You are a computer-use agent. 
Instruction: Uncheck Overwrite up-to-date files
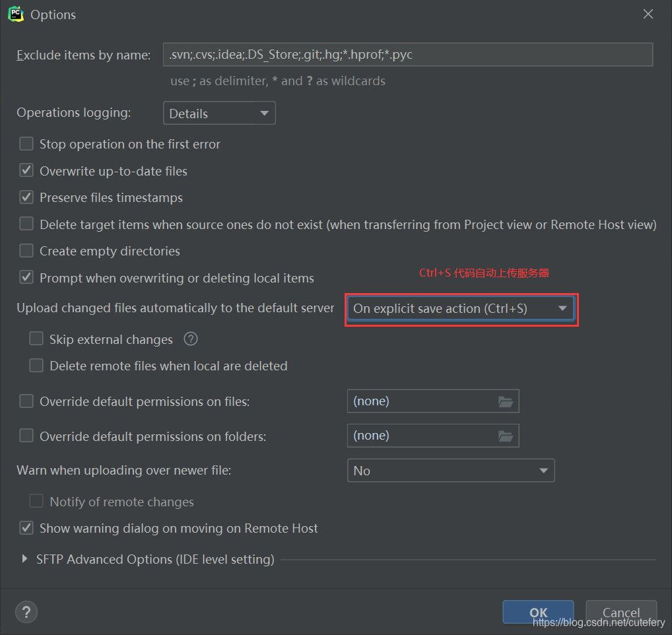click(26, 171)
